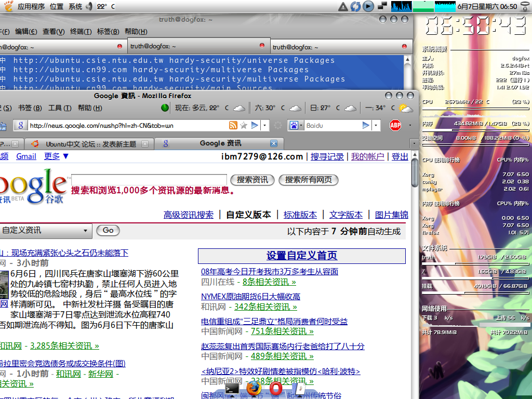Click the Monday 34° partly sunny icon
Screen dimensions: 532x399
(406, 108)
